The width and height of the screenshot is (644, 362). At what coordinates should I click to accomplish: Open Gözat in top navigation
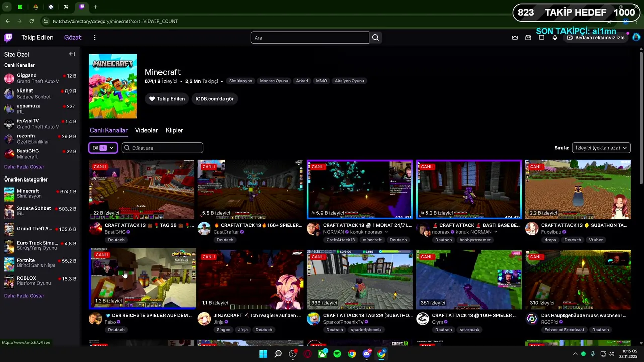pyautogui.click(x=72, y=37)
